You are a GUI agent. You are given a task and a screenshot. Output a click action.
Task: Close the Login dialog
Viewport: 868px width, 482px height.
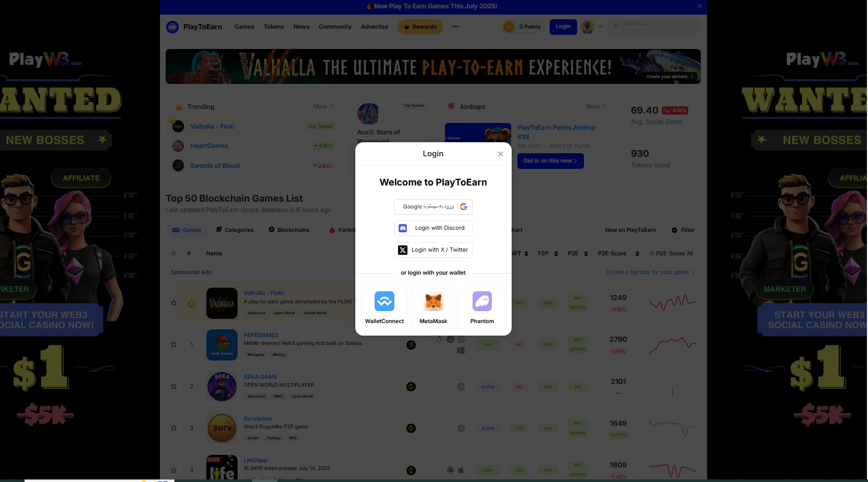point(500,154)
